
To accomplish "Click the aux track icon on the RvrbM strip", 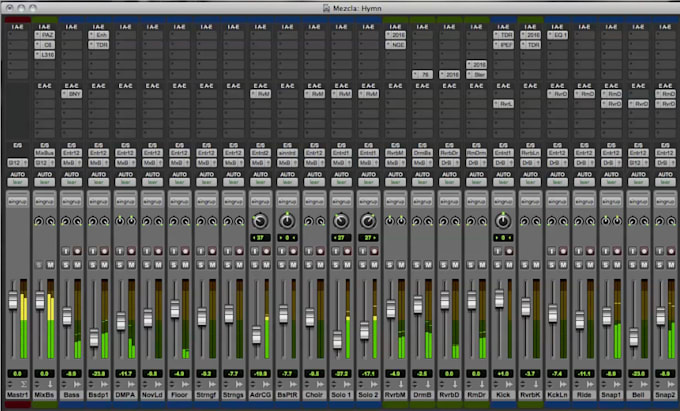I will click(401, 384).
